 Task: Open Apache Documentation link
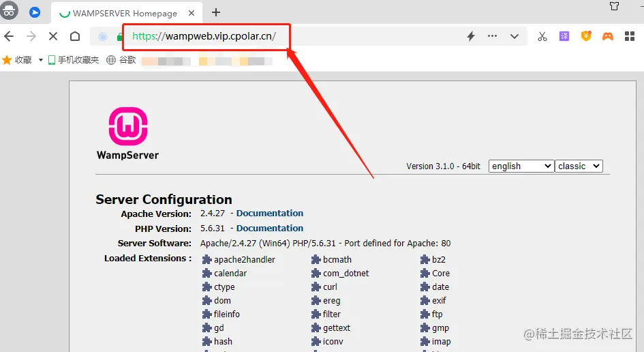(269, 214)
